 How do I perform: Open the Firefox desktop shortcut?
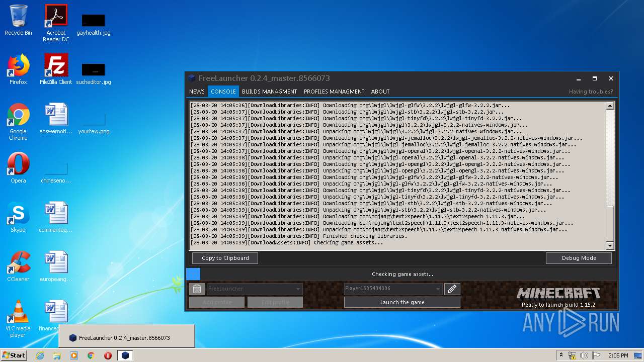pyautogui.click(x=18, y=69)
